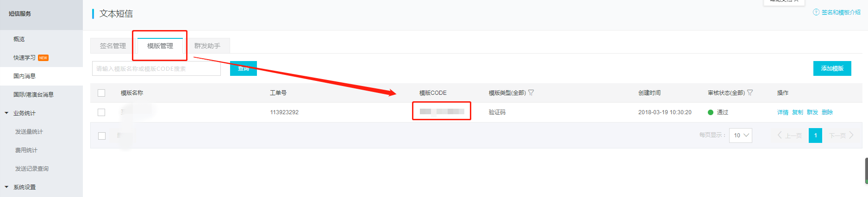Viewport: 868px width, 197px height.
Task: Click the next page arrow icon
Action: click(851, 135)
